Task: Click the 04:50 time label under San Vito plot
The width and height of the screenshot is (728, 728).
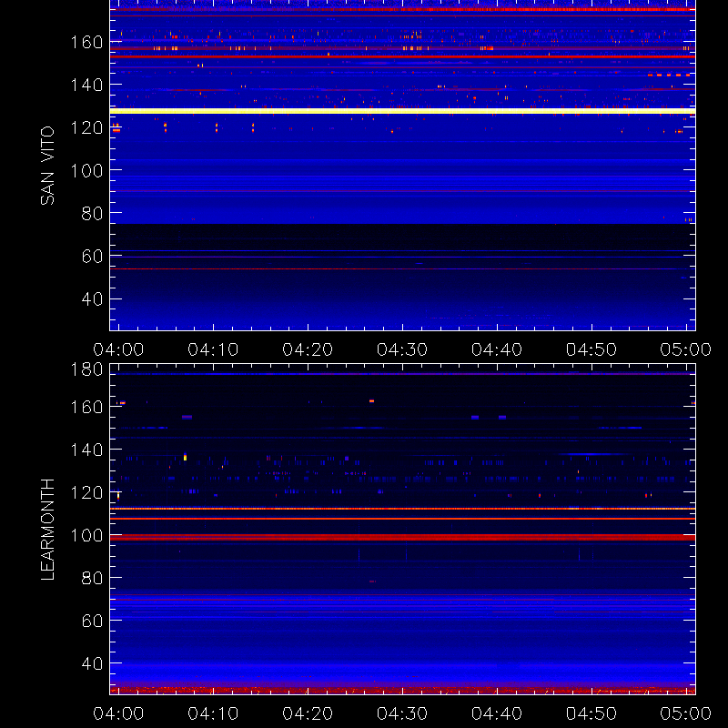Action: 591,349
